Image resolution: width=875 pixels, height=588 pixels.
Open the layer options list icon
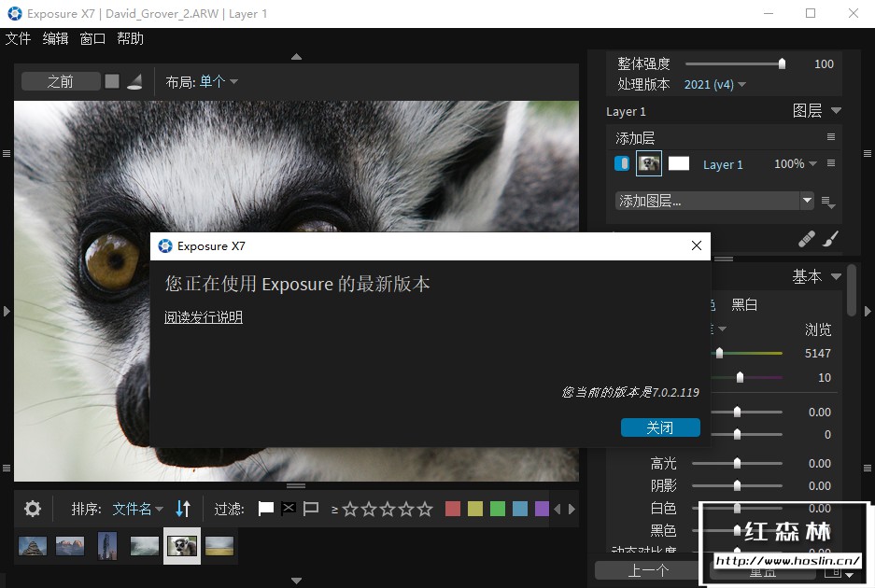pos(828,202)
